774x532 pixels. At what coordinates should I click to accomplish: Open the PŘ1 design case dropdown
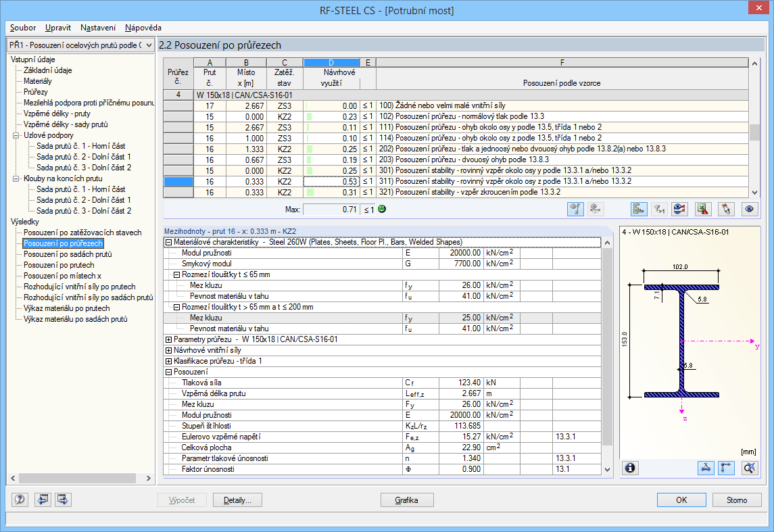point(149,45)
